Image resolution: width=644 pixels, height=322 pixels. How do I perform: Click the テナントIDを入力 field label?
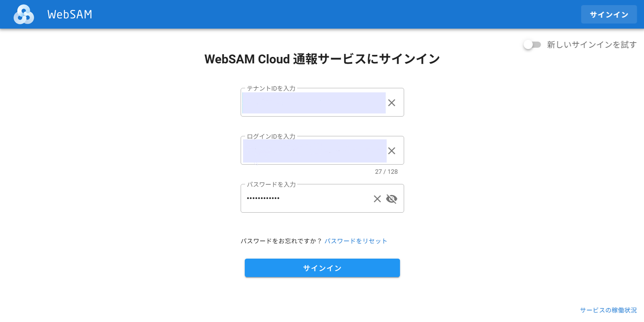coord(271,89)
